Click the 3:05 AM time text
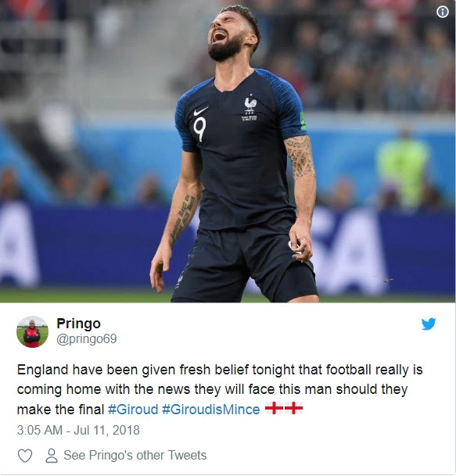 (x=40, y=430)
